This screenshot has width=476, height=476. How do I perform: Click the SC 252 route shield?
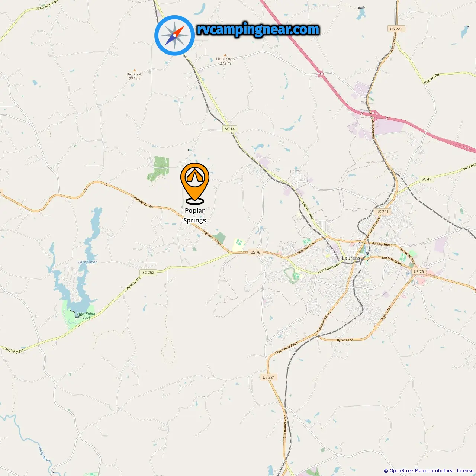[148, 272]
